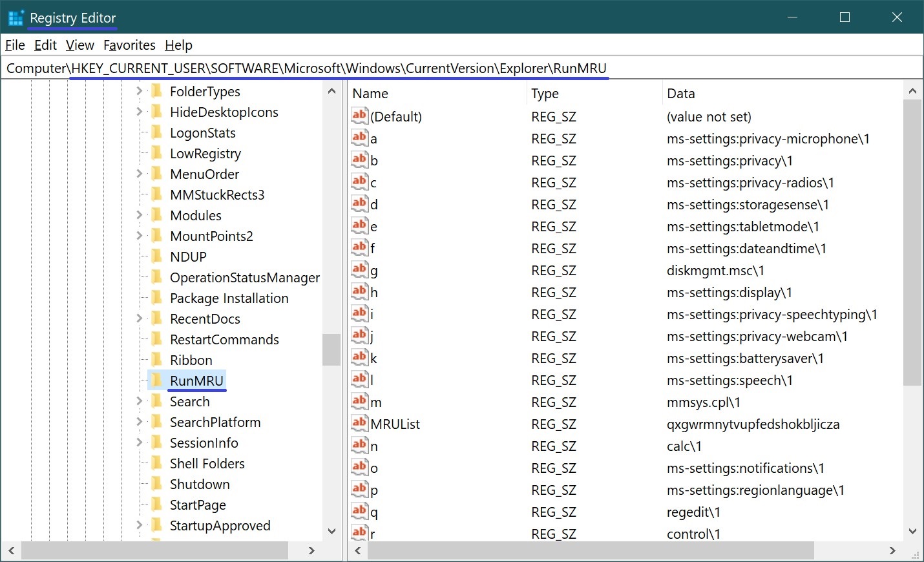924x562 pixels.
Task: Select the MMStuckRects3 key
Action: coord(217,194)
